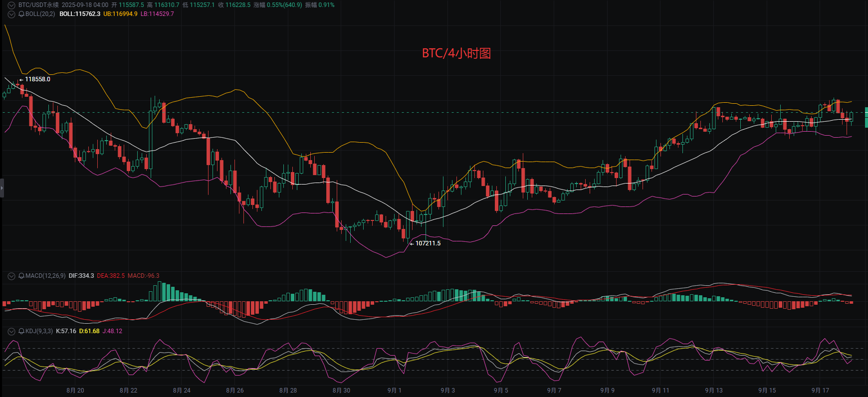
Task: Click the 9月 5 date label
Action: tap(501, 391)
